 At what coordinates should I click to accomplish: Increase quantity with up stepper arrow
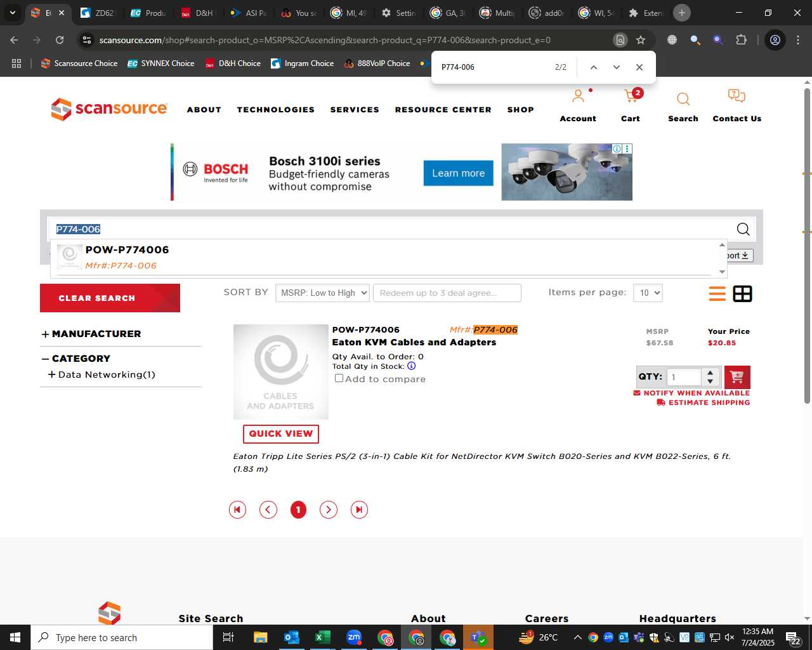pyautogui.click(x=710, y=373)
